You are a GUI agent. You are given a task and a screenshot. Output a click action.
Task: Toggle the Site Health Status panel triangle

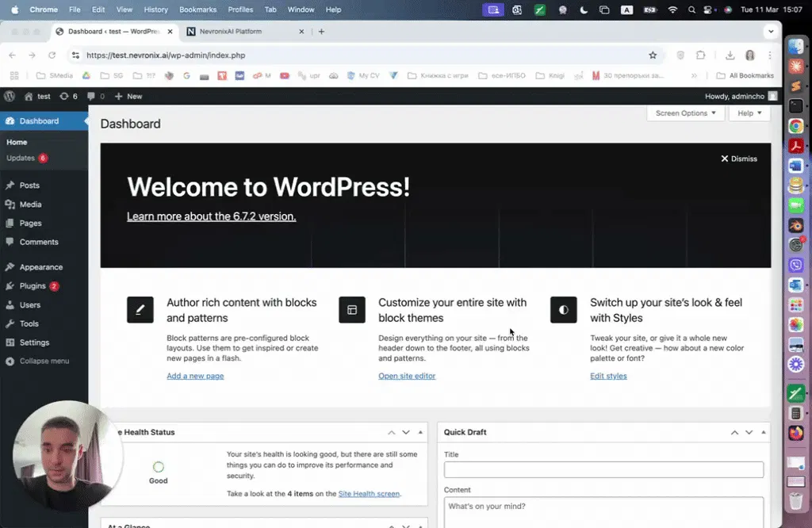[x=420, y=432]
